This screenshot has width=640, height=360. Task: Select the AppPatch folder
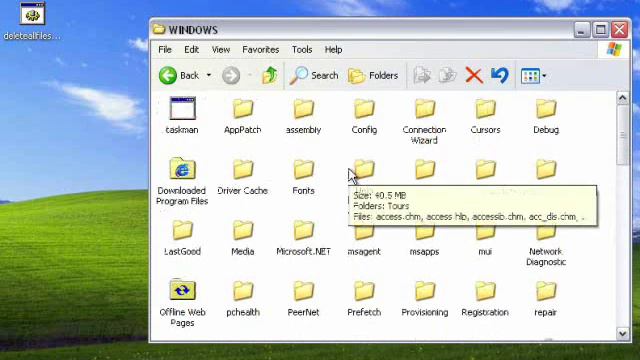243,116
